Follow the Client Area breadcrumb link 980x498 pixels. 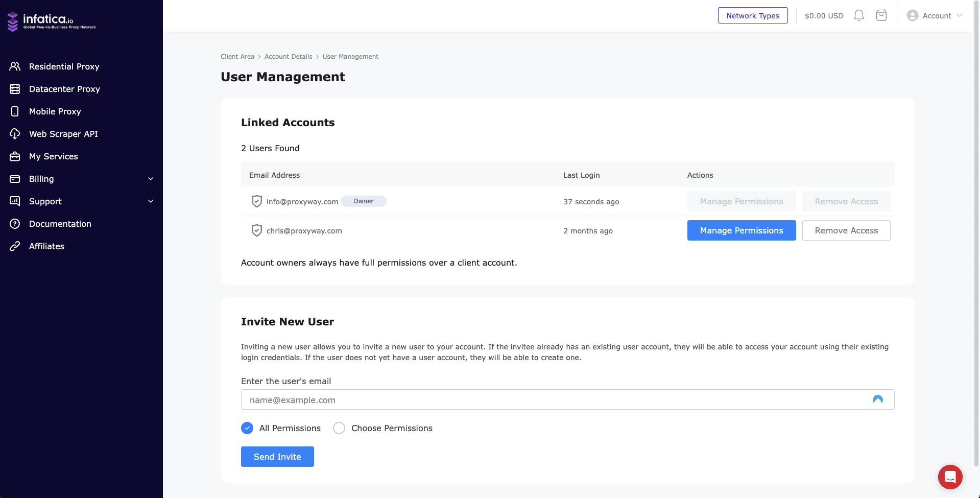click(237, 57)
